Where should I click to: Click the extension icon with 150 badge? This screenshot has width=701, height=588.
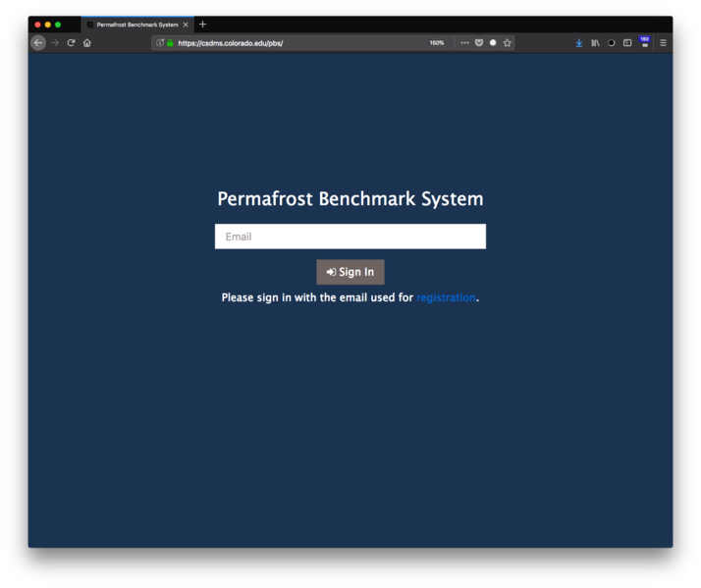644,43
